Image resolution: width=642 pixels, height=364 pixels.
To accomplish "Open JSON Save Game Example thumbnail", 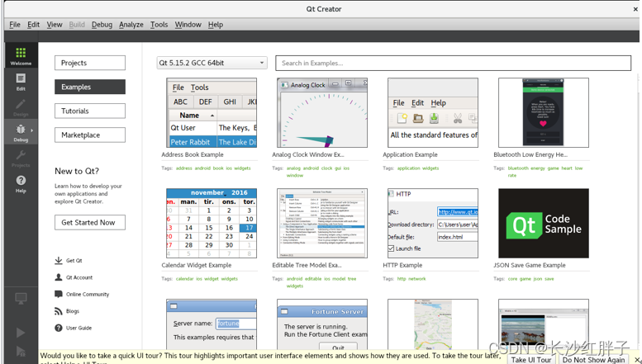I will coord(544,224).
